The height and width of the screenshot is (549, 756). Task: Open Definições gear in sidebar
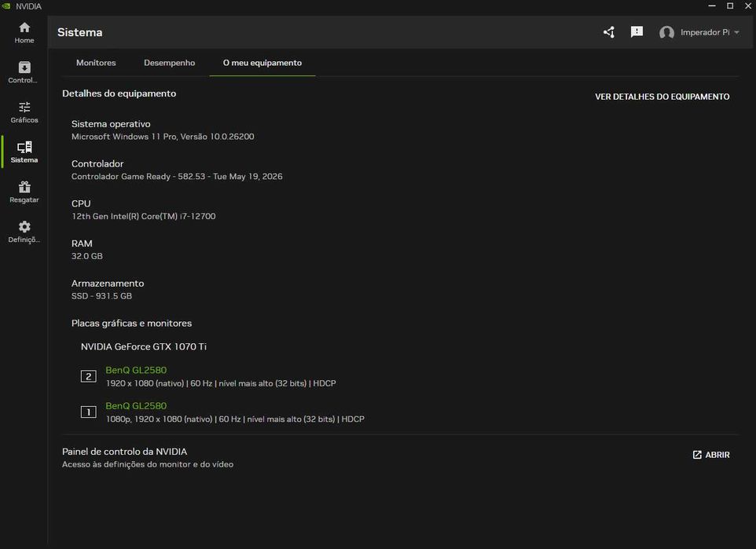pos(24,232)
